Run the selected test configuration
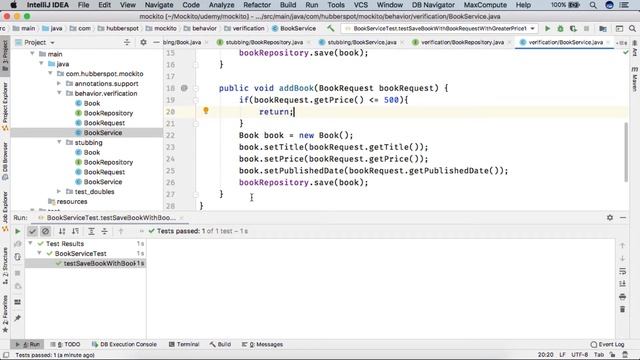The image size is (640, 360). [547, 29]
